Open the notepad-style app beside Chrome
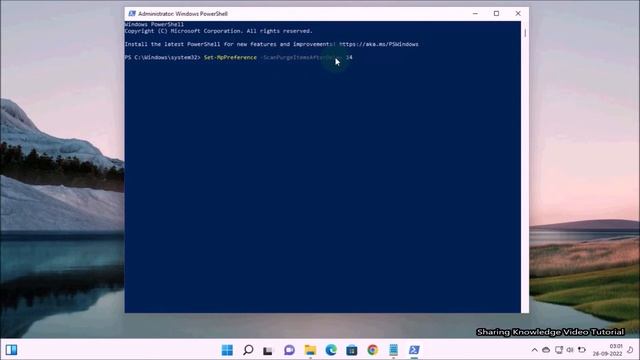 point(393,350)
